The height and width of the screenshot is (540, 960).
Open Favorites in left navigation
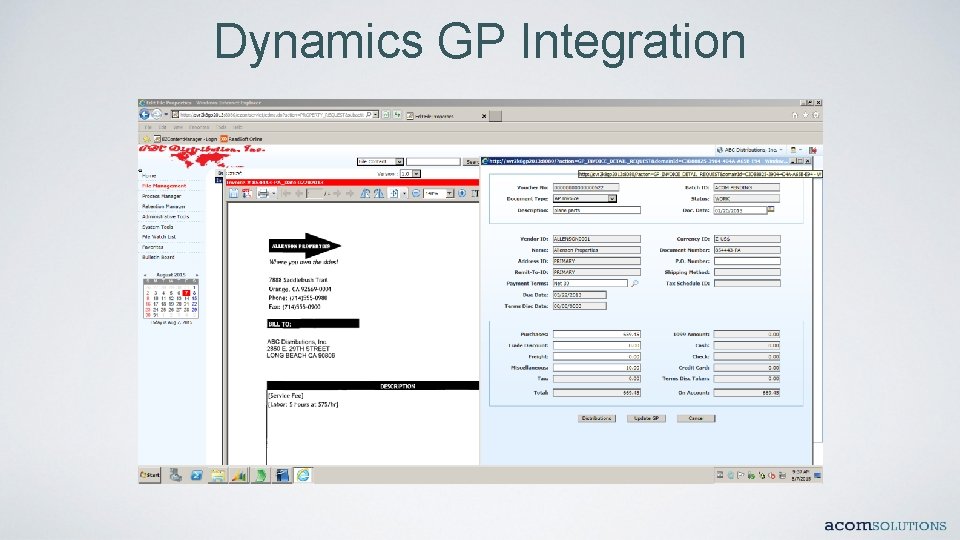152,247
